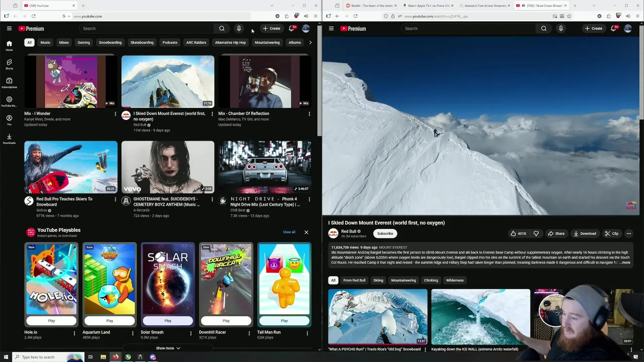
Task: Open hamburger guide menu in right window
Action: point(331,29)
